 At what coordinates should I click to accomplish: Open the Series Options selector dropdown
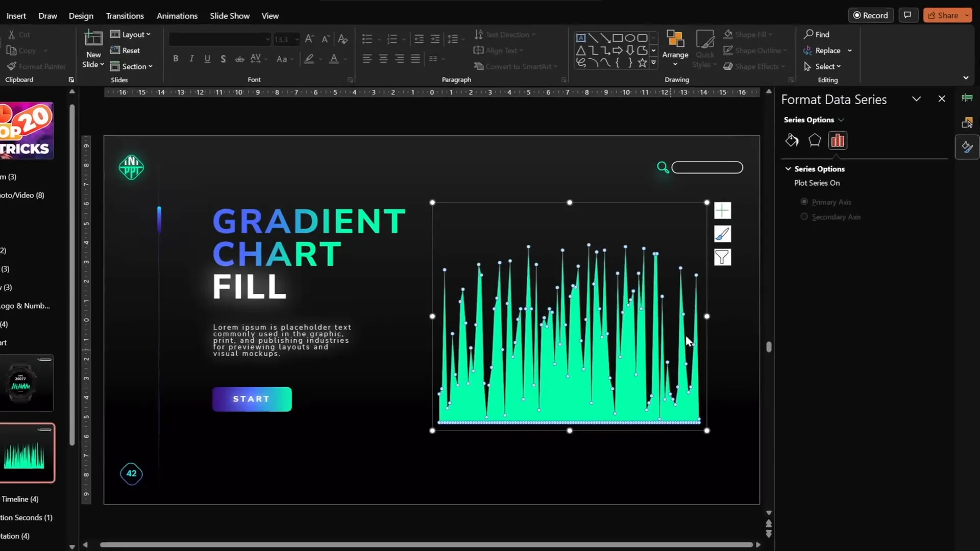[x=814, y=120]
